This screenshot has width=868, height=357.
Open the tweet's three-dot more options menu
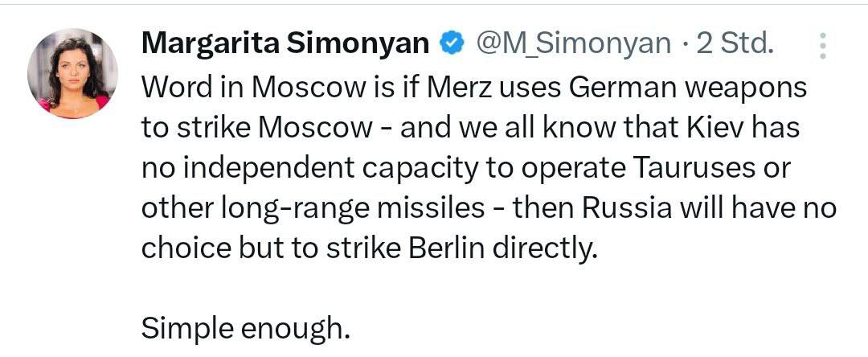pyautogui.click(x=822, y=46)
